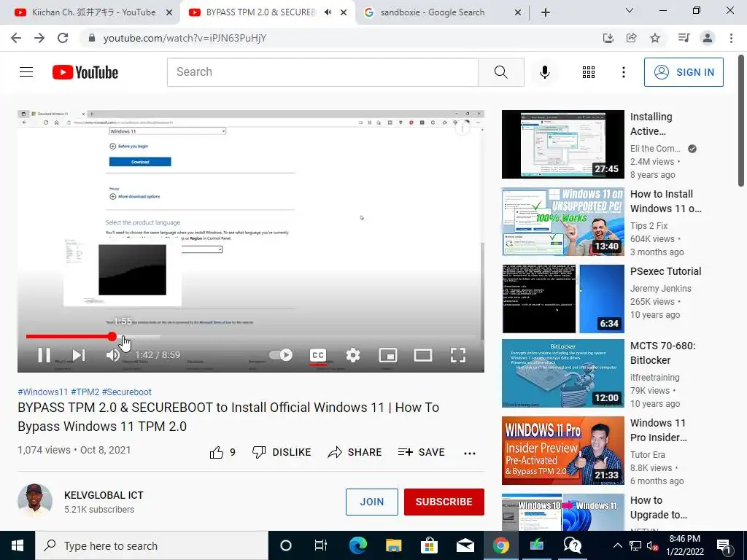Open the KELVGLOBAL ICT channel name
The height and width of the screenshot is (560, 747).
click(104, 495)
